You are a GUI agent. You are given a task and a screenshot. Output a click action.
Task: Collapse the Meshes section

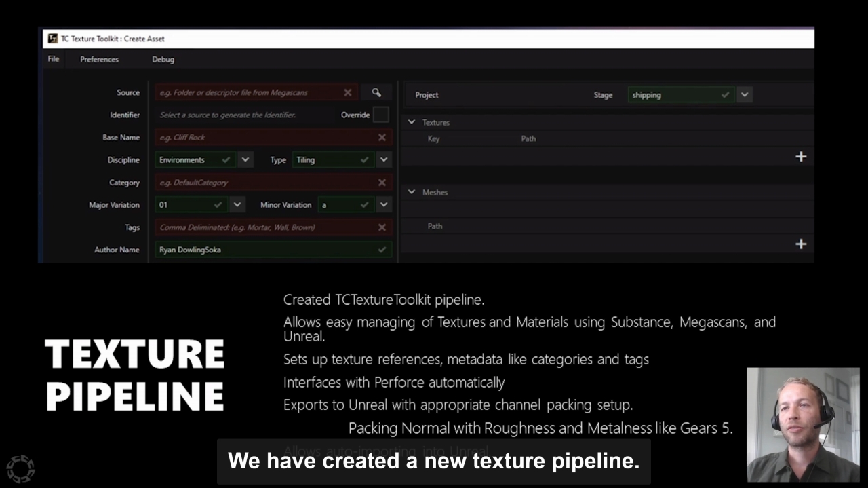(412, 192)
